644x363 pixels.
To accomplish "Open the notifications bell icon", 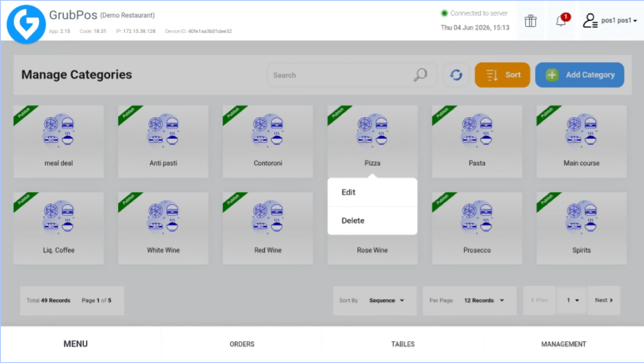I will (x=562, y=20).
